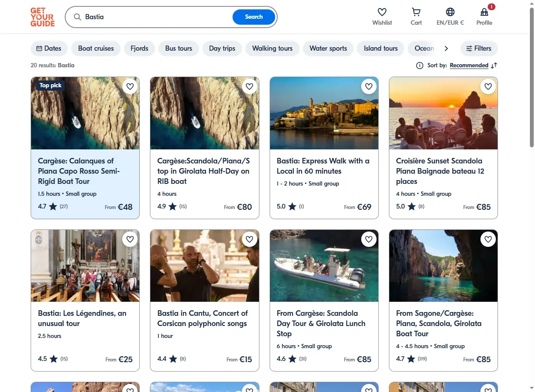Click star rating on Calanques of Piana card
The image size is (535, 392).
click(x=53, y=207)
